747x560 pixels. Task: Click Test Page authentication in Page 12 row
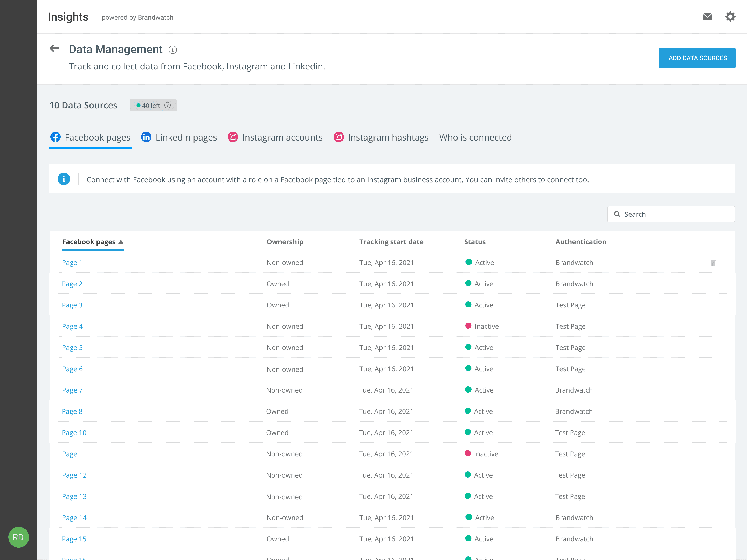click(570, 475)
